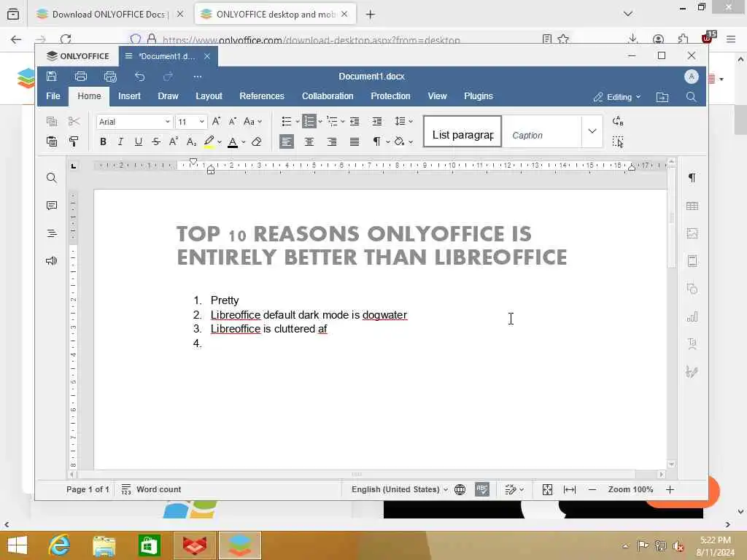The width and height of the screenshot is (747, 560).
Task: Open the Feedback megaphone icon
Action: pos(52,260)
